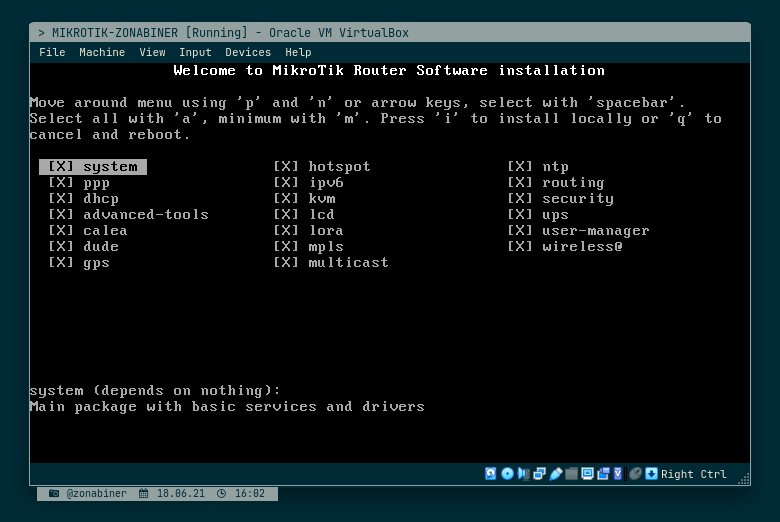Click the mouse integration status icon
This screenshot has height=522, width=780.
pos(635,474)
